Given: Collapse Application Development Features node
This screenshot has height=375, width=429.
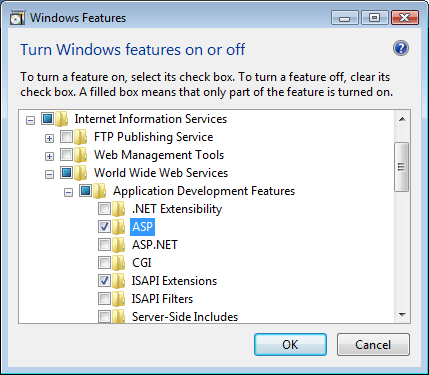Looking at the screenshot, I should click(x=68, y=192).
